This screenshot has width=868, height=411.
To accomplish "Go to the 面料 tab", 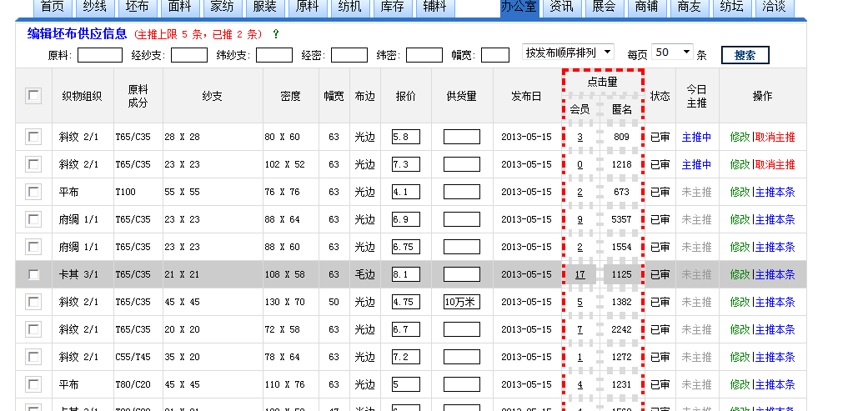I will tap(179, 7).
